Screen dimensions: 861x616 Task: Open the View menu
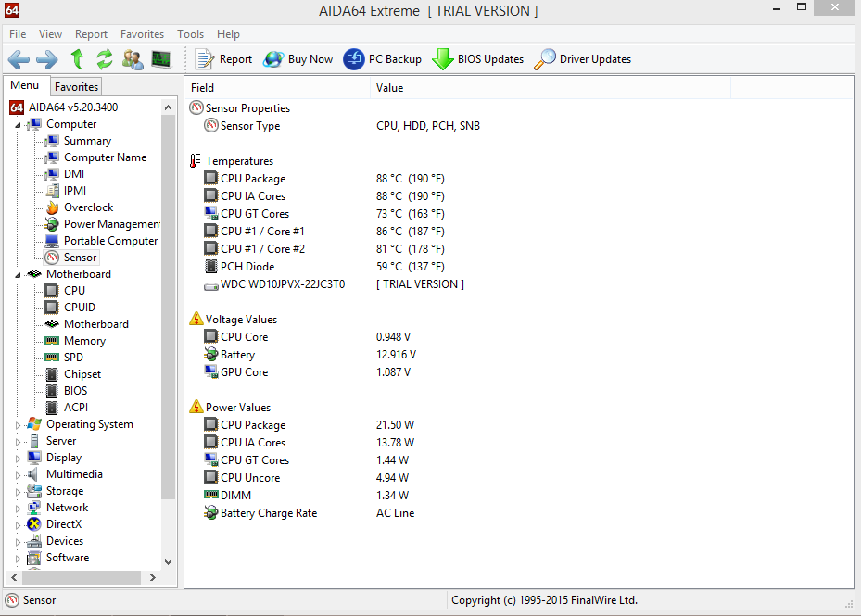coord(51,34)
